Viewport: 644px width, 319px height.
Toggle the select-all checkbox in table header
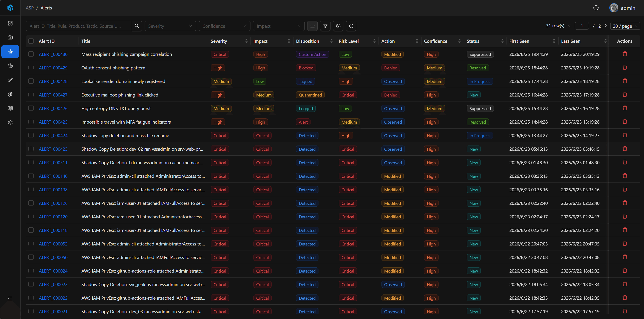pos(31,41)
